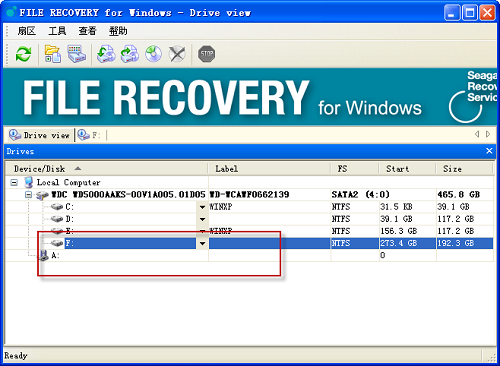Click the WD-WCAWF0662139 label cell
Screen dimensions: 500x366
(x=249, y=195)
